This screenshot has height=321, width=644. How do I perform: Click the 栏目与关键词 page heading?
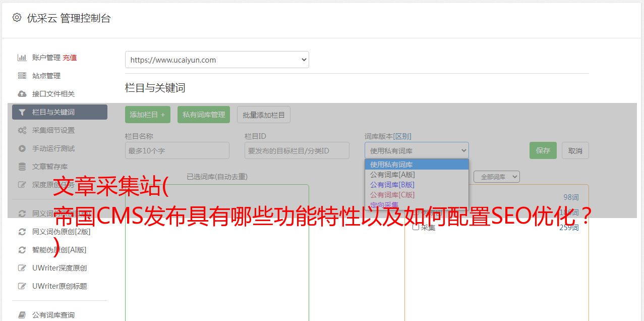(x=155, y=88)
